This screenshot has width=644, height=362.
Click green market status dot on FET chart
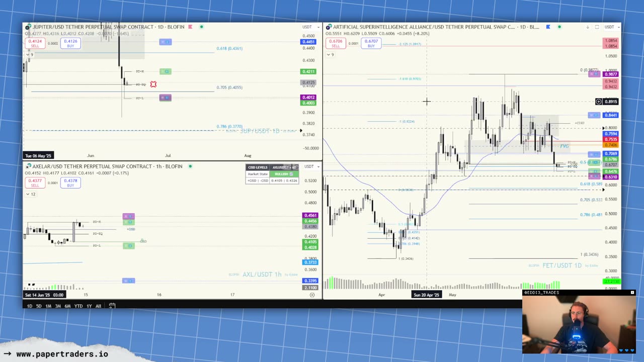tap(559, 27)
